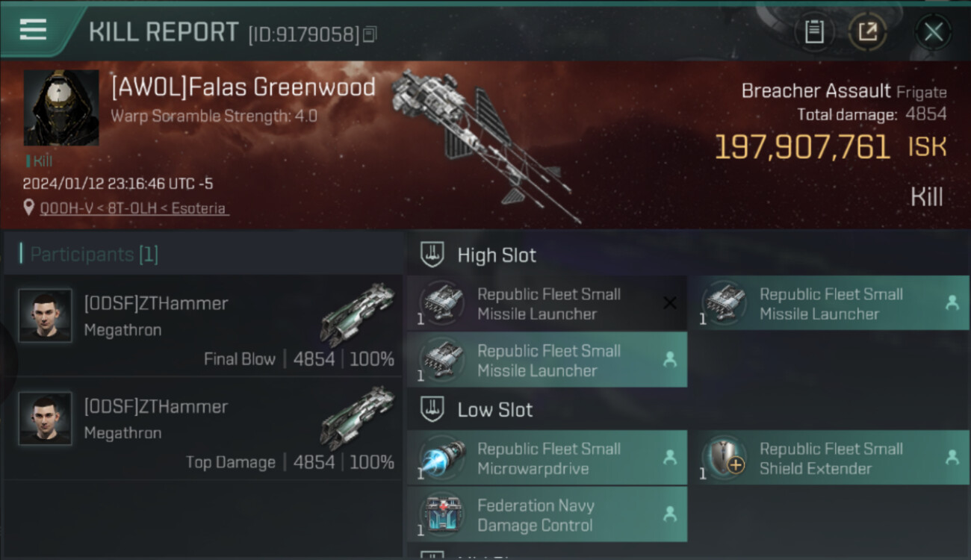Select the Final Blow ZTHammer participant entry
Viewport: 971px width, 560px height.
pos(203,326)
